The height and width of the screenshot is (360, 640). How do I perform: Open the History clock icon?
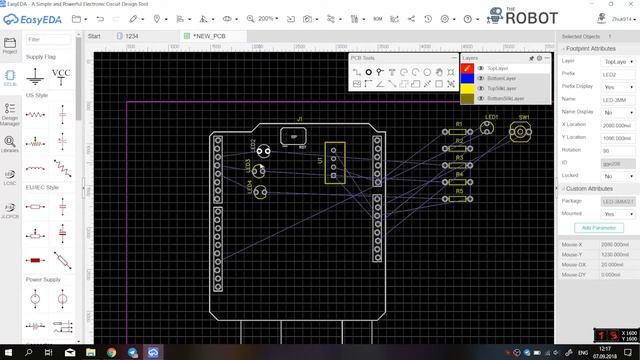[x=428, y=19]
